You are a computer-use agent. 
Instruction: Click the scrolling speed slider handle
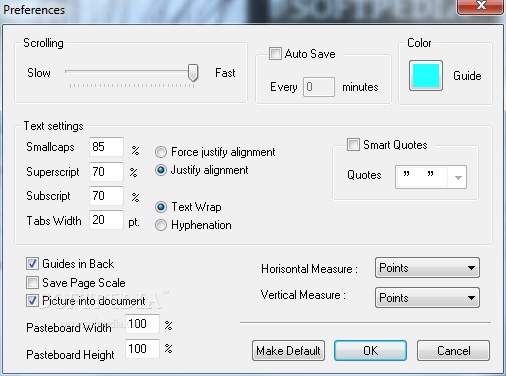(193, 73)
